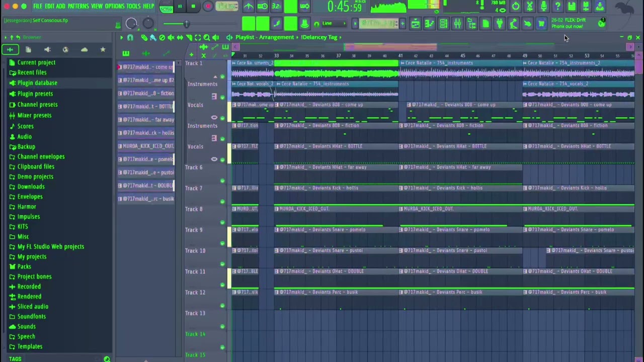Open the pattern selector dropdown
The height and width of the screenshot is (362, 644).
(378, 24)
